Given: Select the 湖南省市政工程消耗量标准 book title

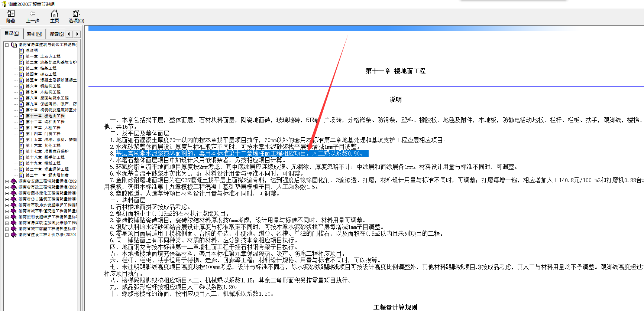Looking at the screenshot, I should click(48, 187).
